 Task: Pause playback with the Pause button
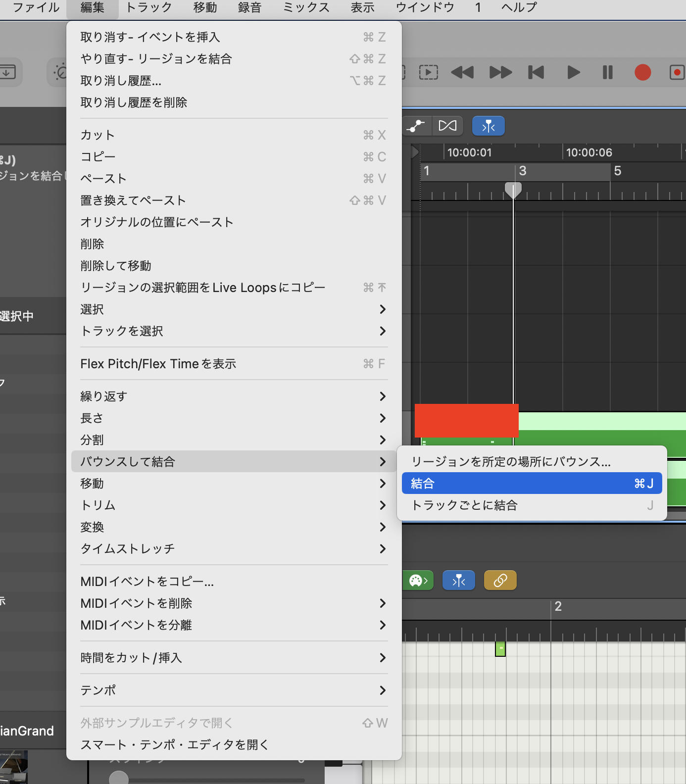pos(607,73)
